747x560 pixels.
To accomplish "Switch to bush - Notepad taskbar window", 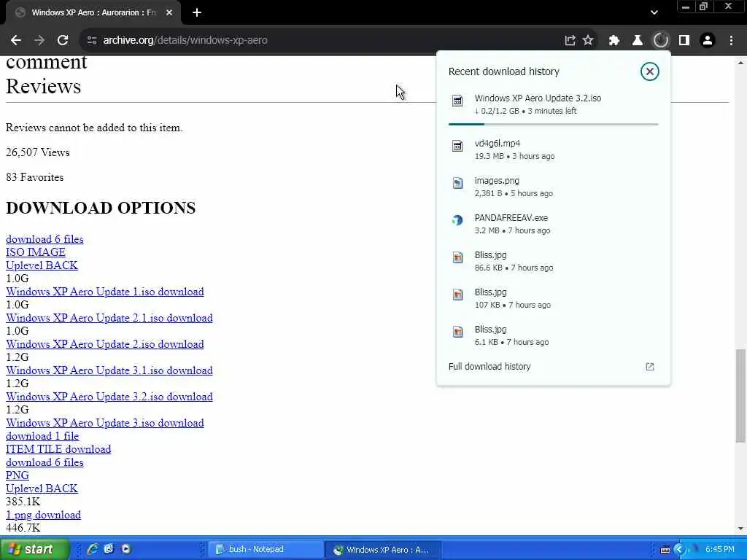I will [266, 549].
